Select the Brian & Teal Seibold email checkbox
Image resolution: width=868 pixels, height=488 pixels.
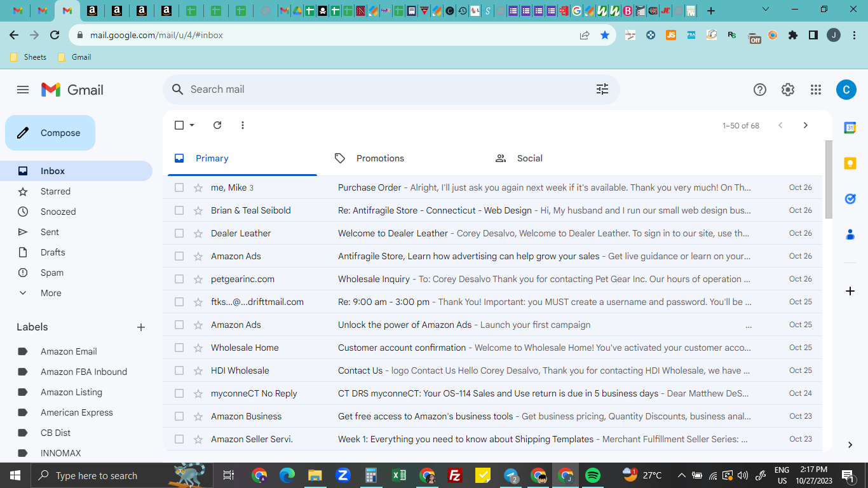179,210
